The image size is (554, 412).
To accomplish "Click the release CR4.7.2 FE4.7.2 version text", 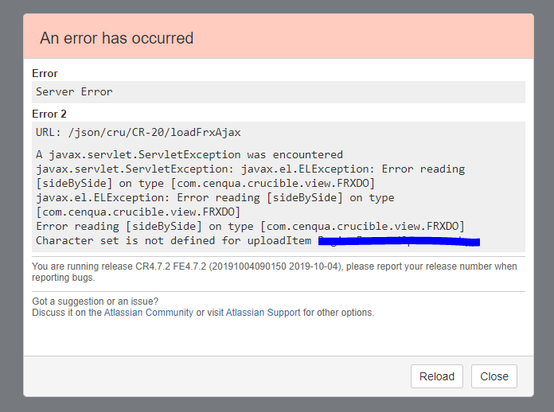I will click(x=274, y=272).
